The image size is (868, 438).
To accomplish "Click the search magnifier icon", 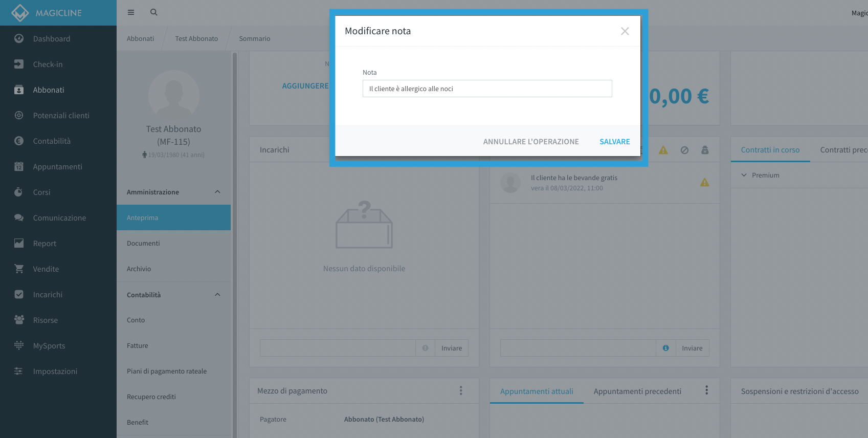I will 153,12.
